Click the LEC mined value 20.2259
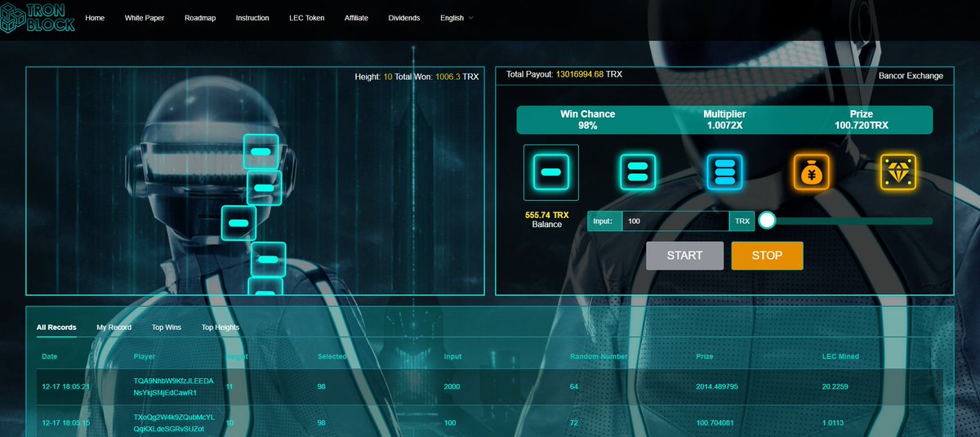This screenshot has height=437, width=980. pyautogui.click(x=835, y=387)
